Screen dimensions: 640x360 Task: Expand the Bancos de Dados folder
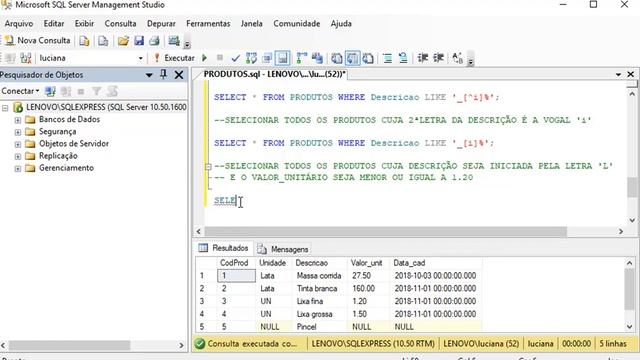coord(18,120)
